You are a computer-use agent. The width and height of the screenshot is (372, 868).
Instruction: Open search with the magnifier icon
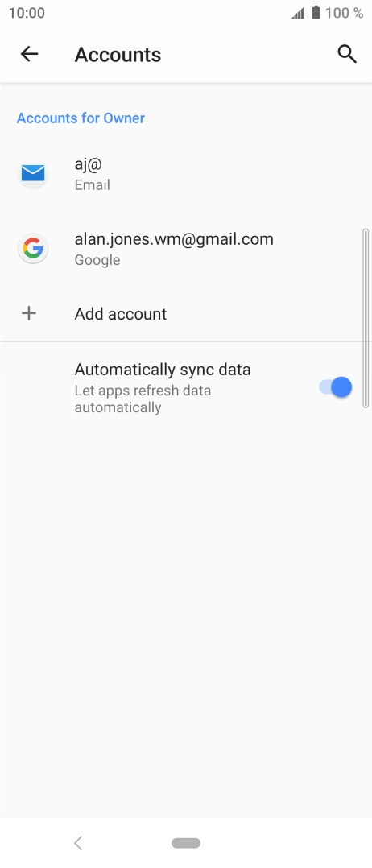pyautogui.click(x=347, y=54)
